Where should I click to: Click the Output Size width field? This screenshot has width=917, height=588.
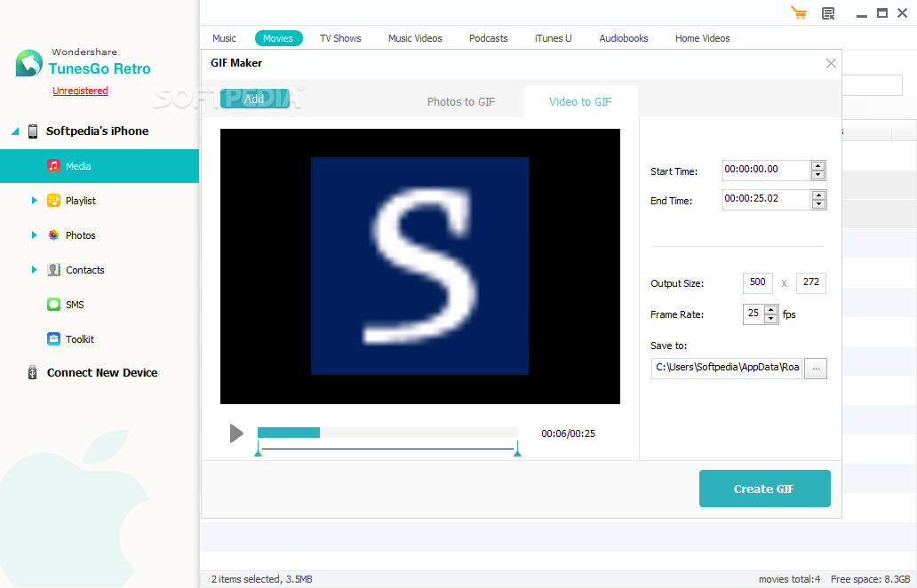pos(758,282)
